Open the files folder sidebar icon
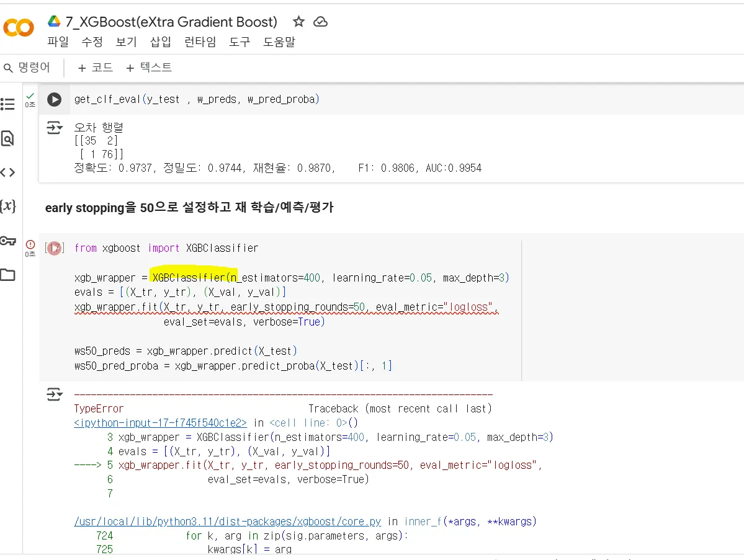744x560 pixels. (7, 275)
